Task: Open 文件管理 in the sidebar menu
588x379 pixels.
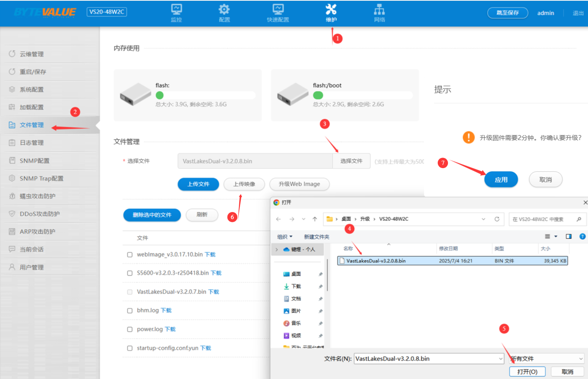Action: [x=32, y=125]
